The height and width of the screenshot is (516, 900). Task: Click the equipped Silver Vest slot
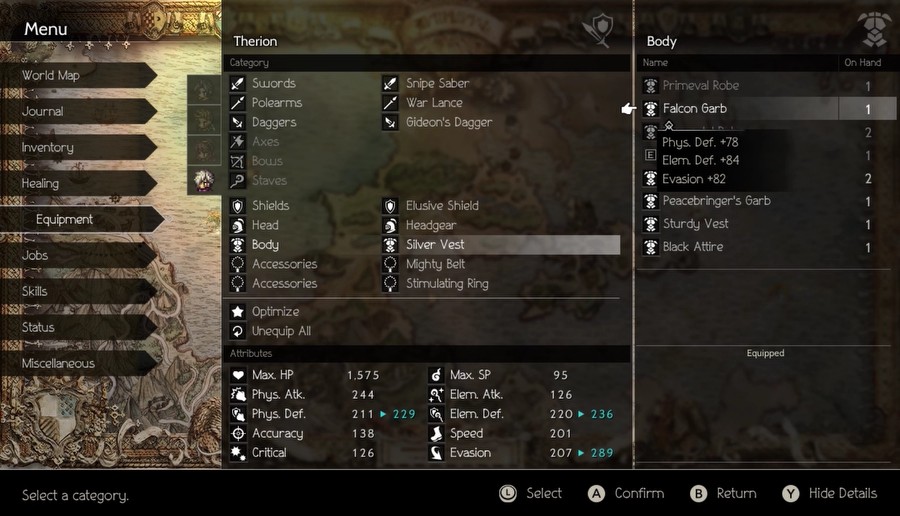(501, 245)
